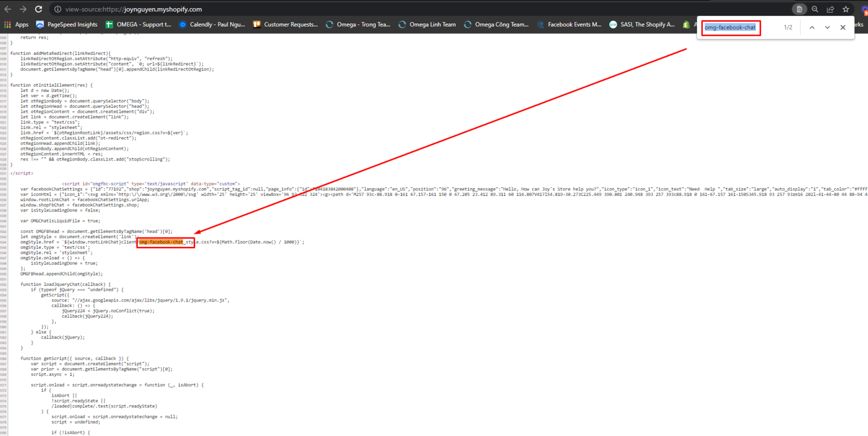View site information icon in address bar
Screen dimensions: 868x436
(x=58, y=9)
